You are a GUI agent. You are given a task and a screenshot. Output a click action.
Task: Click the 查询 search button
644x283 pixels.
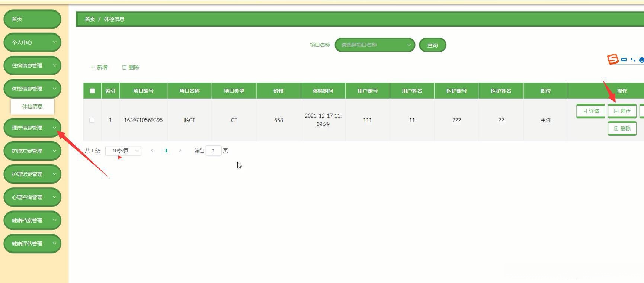432,45
